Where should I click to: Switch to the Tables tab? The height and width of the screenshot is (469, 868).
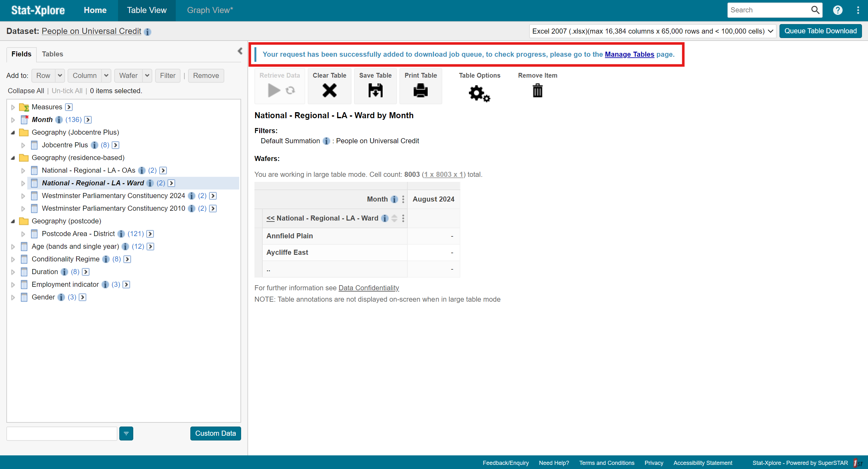(x=53, y=54)
